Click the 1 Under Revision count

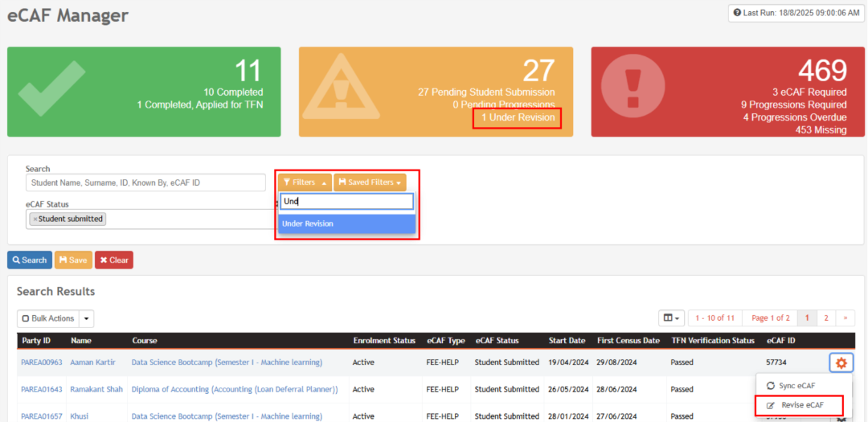point(518,117)
